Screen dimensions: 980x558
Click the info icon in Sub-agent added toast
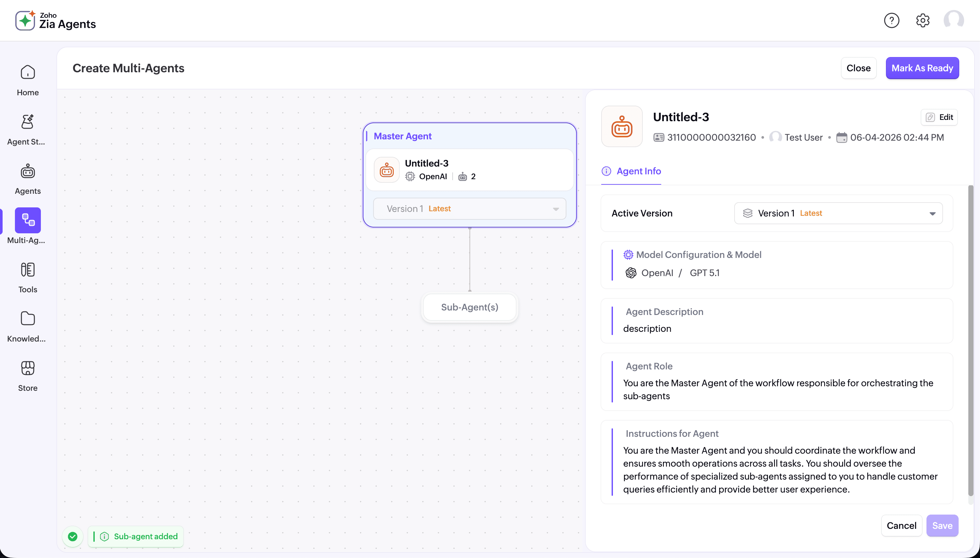tap(104, 537)
